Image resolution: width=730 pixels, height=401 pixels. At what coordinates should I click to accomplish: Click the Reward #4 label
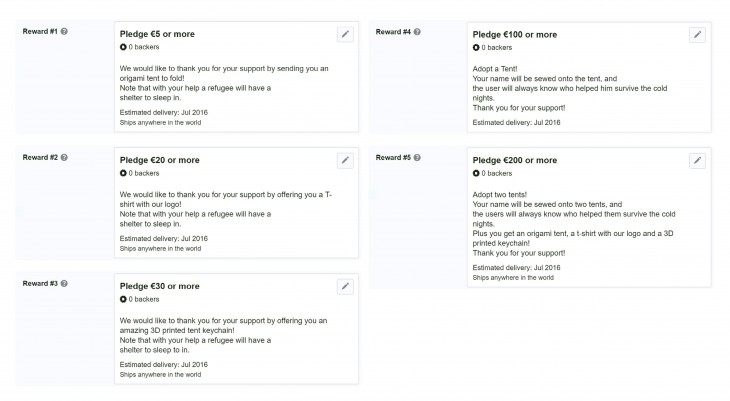pyautogui.click(x=392, y=32)
